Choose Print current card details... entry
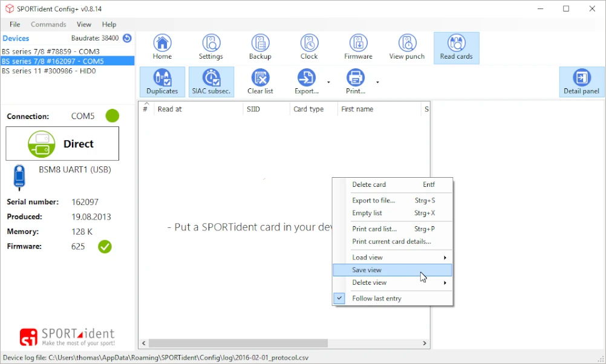 coord(393,241)
